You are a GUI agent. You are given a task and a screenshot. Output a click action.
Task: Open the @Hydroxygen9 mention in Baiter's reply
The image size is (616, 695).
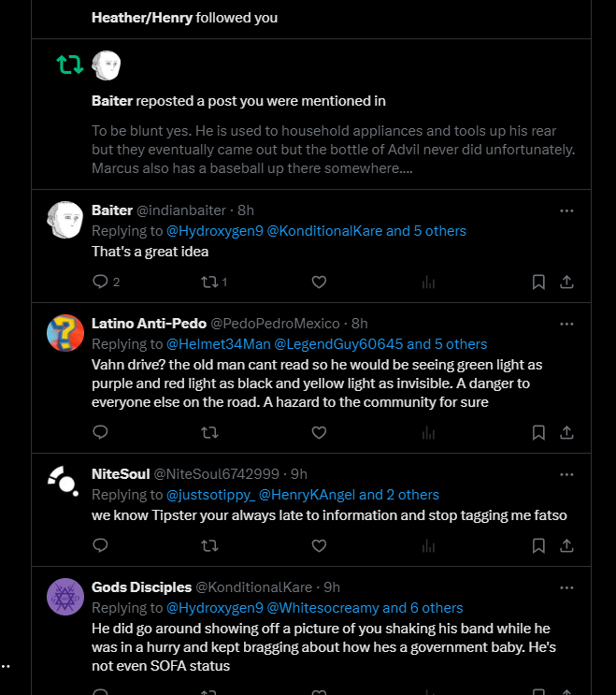tap(215, 231)
